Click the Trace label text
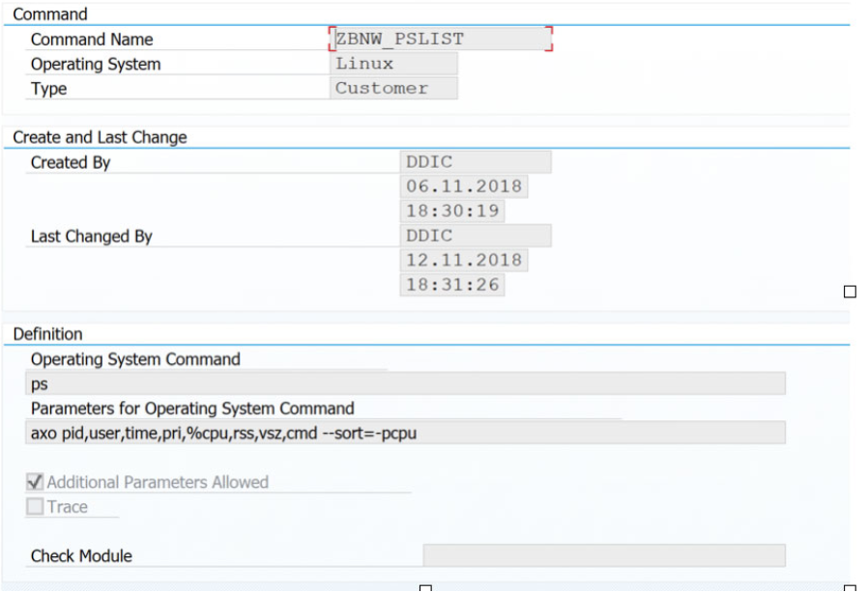The width and height of the screenshot is (868, 593). point(70,506)
